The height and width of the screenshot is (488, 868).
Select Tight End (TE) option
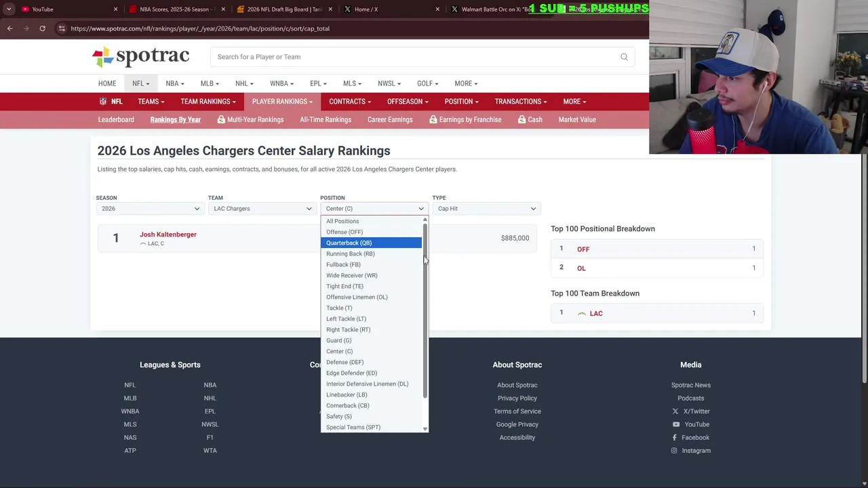click(371, 286)
